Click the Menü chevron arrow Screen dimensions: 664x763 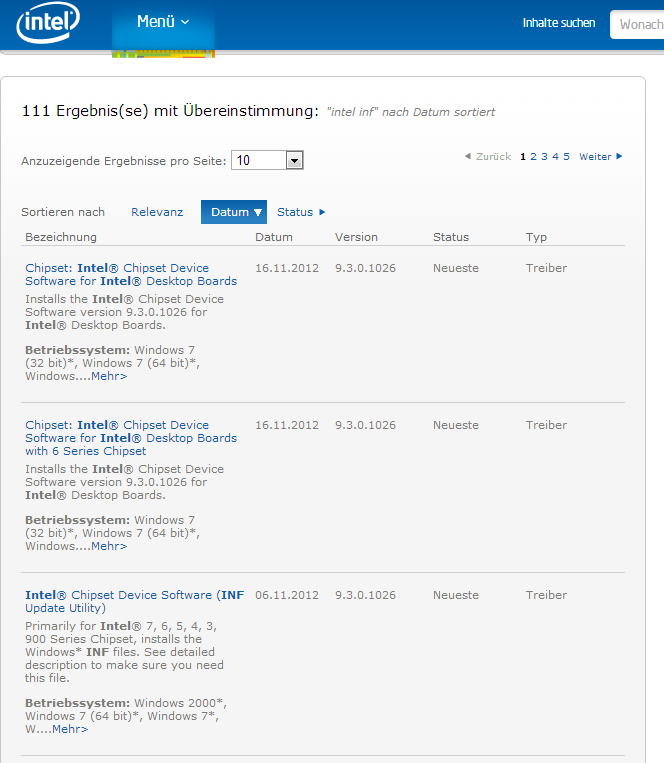click(x=185, y=22)
